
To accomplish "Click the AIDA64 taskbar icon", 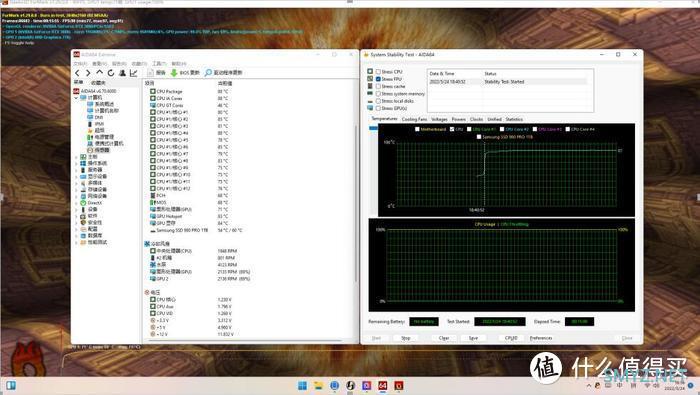I will tap(383, 386).
